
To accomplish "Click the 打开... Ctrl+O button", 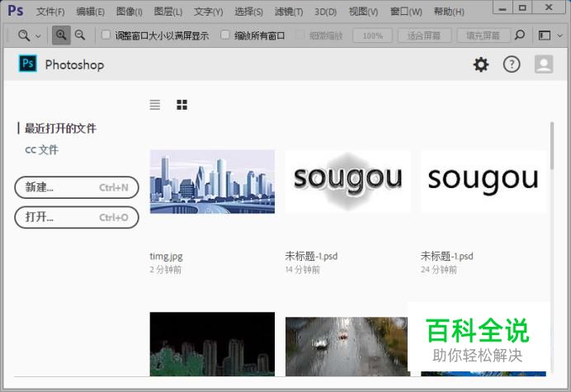I will pos(77,217).
